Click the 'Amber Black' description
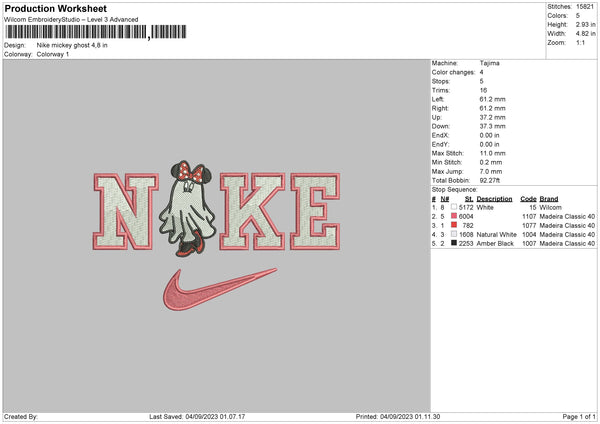This screenshot has width=600, height=424. (x=495, y=243)
